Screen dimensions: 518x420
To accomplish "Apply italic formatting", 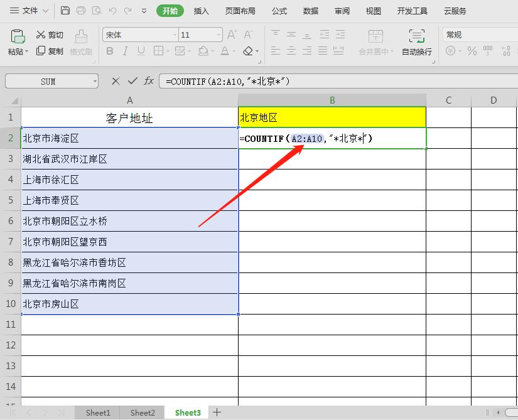I will pos(124,51).
